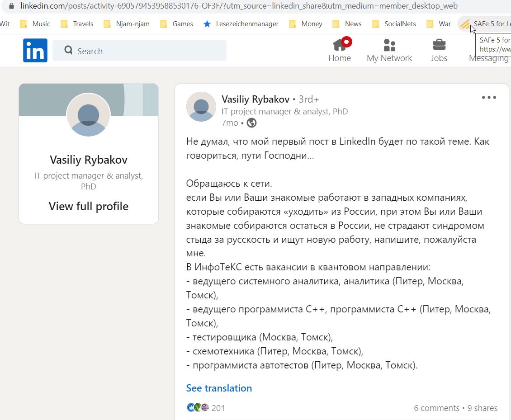The height and width of the screenshot is (420, 511).
Task: Open the 201 reactions count
Action: (x=218, y=408)
